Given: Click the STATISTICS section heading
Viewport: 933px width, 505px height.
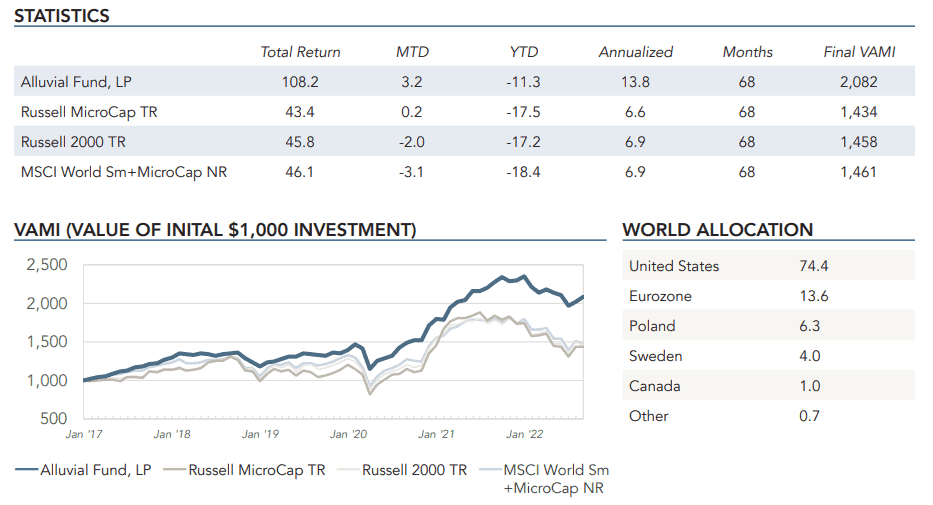Looking at the screenshot, I should (x=62, y=16).
